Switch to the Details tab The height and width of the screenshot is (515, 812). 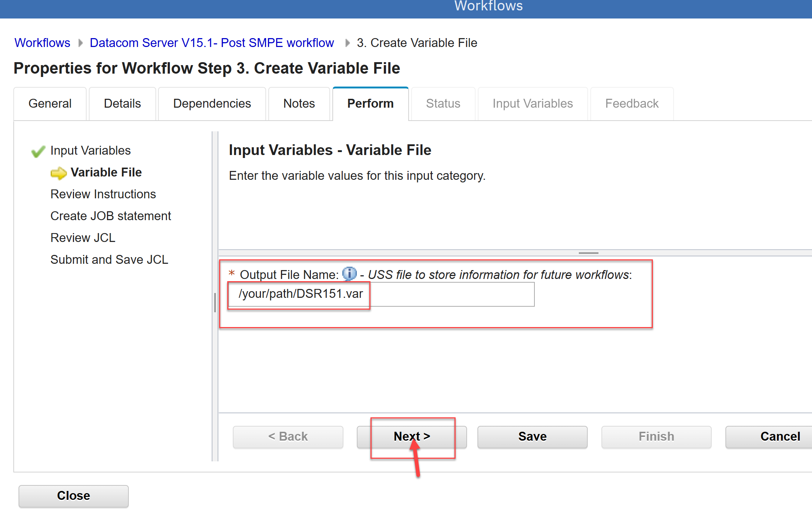coord(122,104)
